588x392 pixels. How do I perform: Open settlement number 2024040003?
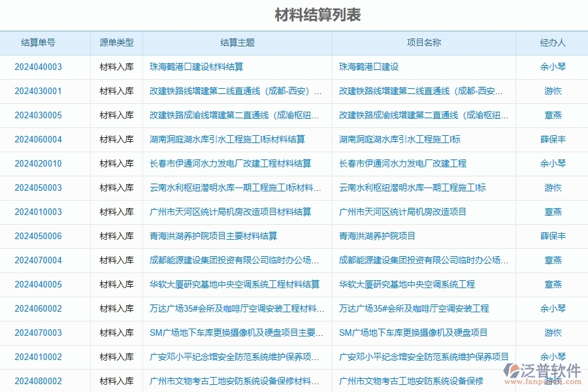(x=37, y=67)
